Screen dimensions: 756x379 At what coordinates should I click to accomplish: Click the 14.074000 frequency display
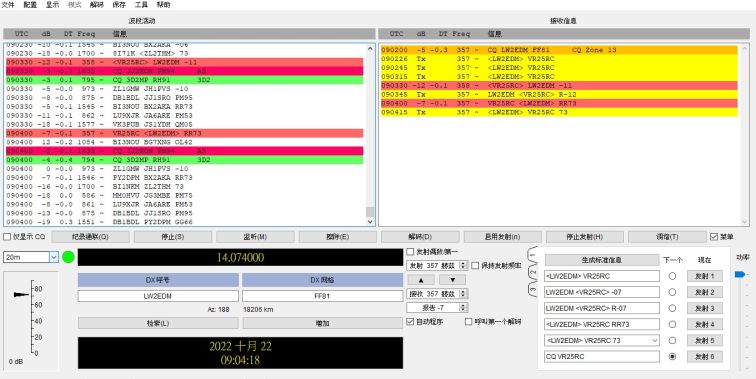(240, 257)
